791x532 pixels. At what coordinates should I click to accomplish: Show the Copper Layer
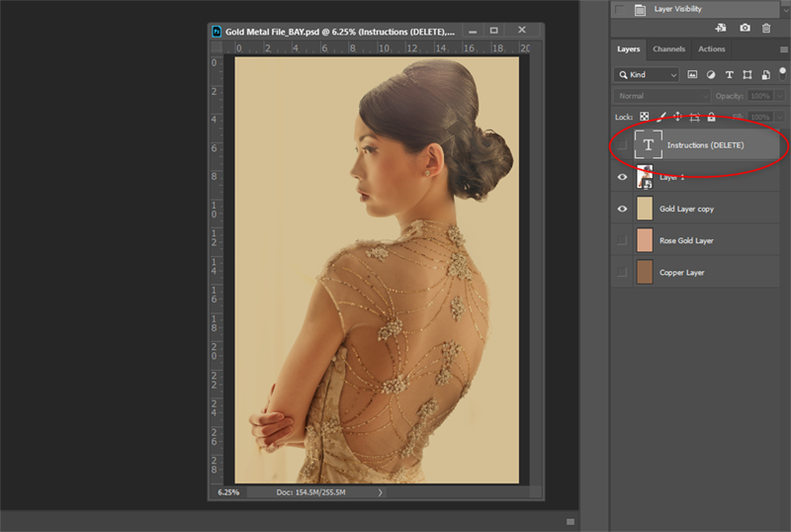(x=622, y=272)
